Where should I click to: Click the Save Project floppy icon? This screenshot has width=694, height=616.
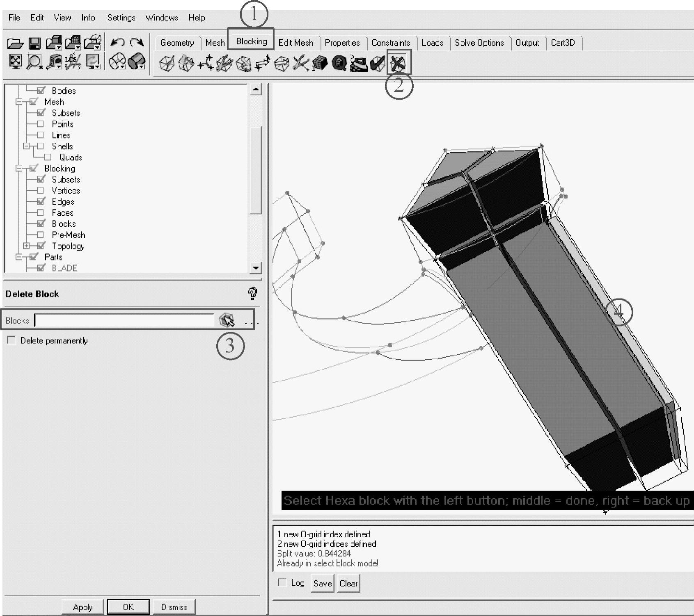pos(34,43)
